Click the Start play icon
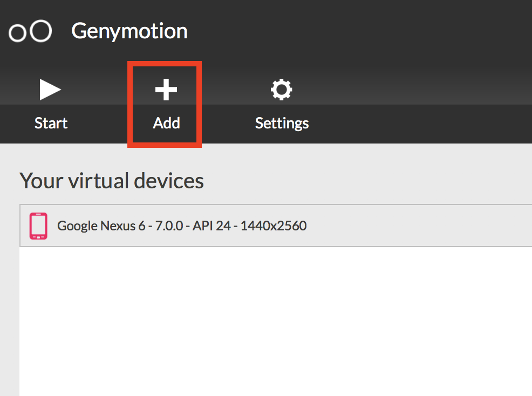Screen dimensions: 532x396 click(x=50, y=90)
